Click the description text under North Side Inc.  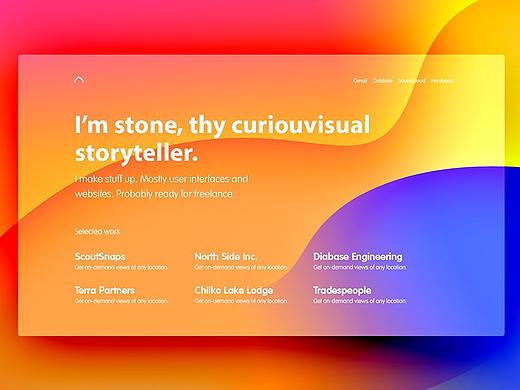point(241,267)
